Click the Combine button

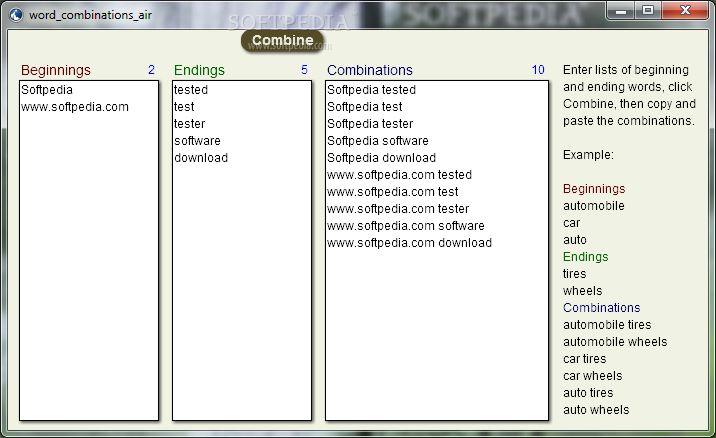pyautogui.click(x=282, y=41)
